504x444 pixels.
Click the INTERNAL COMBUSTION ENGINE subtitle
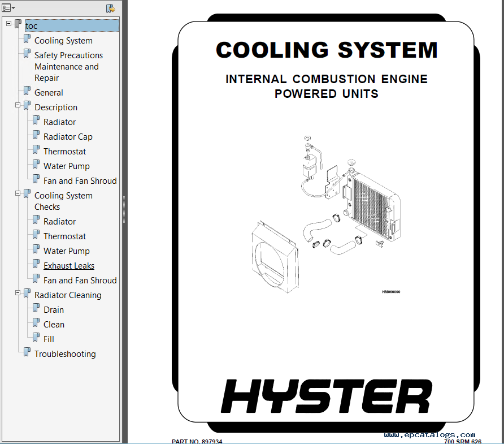click(x=327, y=79)
